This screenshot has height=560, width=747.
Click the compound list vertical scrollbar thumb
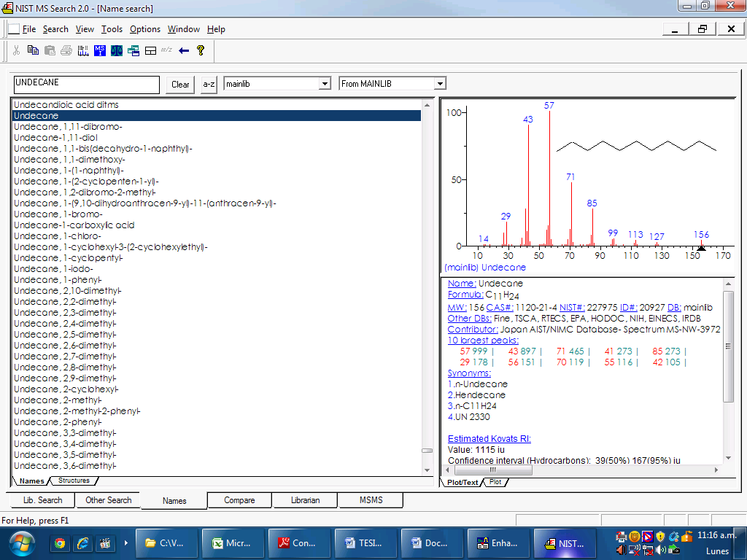click(x=427, y=451)
